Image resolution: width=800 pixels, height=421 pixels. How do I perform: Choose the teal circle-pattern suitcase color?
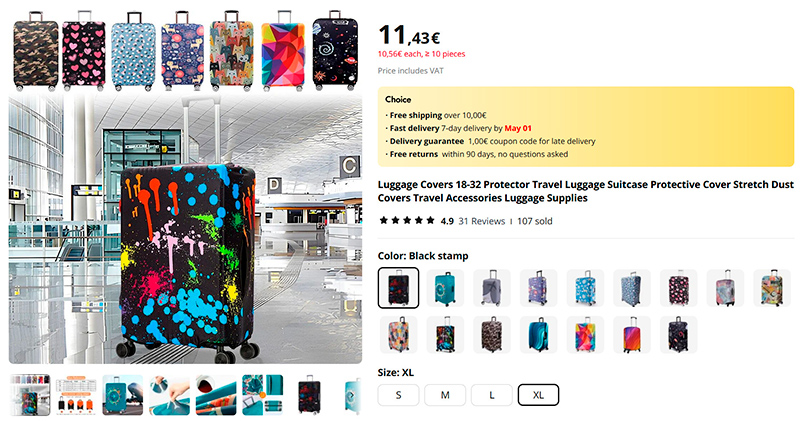tap(445, 288)
